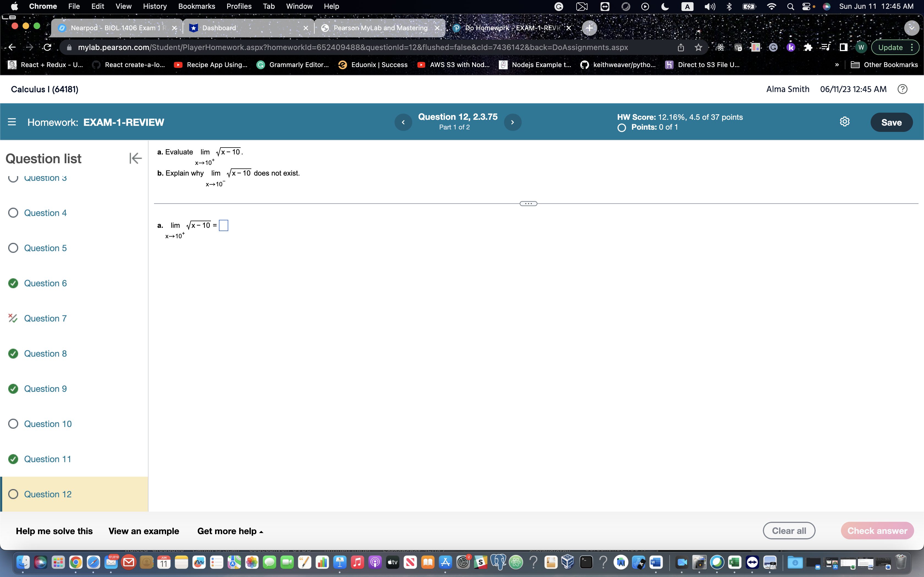Advance to the next part using the chevron

click(512, 122)
